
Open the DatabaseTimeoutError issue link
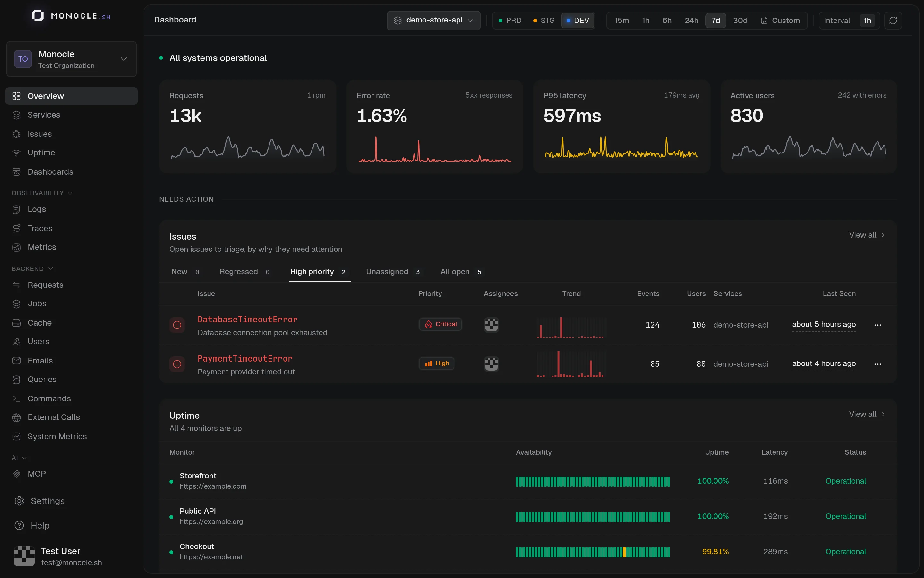tap(247, 320)
